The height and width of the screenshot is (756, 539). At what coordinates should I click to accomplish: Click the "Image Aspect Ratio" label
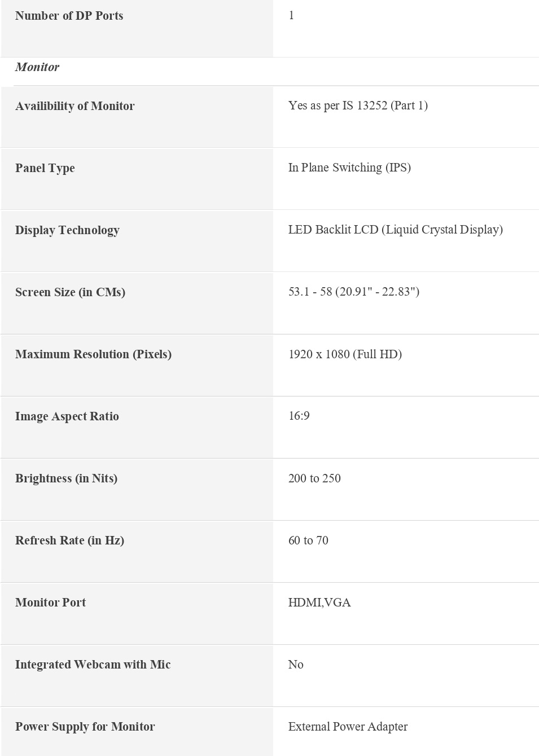pyautogui.click(x=67, y=416)
